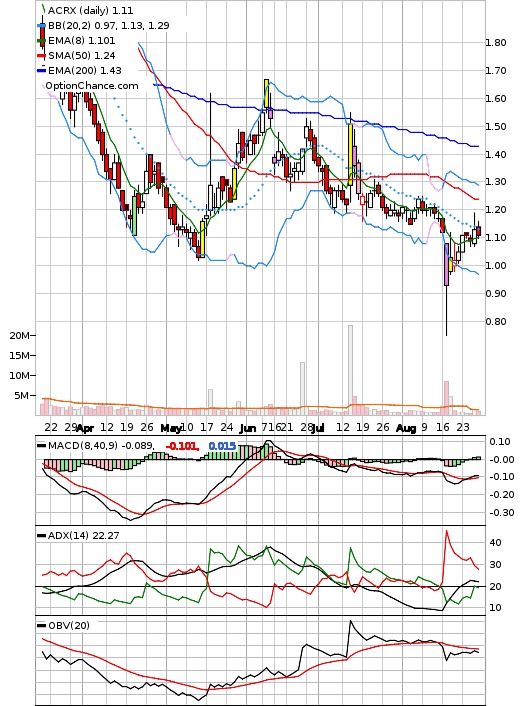
Task: Click the May month label on date axis
Action: tap(171, 428)
